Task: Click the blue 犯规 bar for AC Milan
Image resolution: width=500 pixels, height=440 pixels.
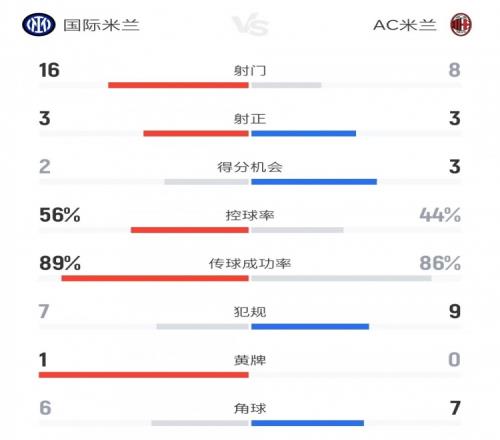Action: (310, 327)
